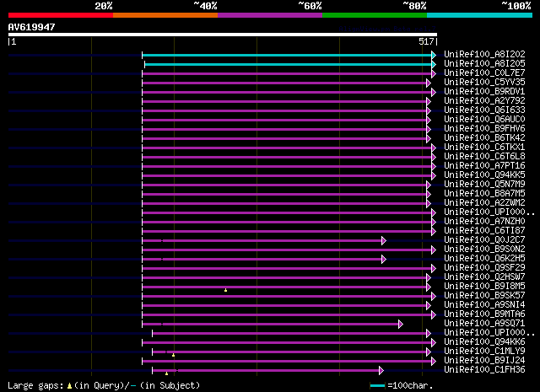
Task: Click cyan alignment bar for A8I205
Action: click(x=290, y=64)
